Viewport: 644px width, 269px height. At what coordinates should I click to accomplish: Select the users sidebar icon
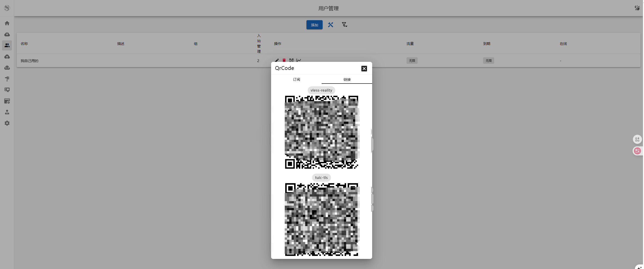coord(7,45)
